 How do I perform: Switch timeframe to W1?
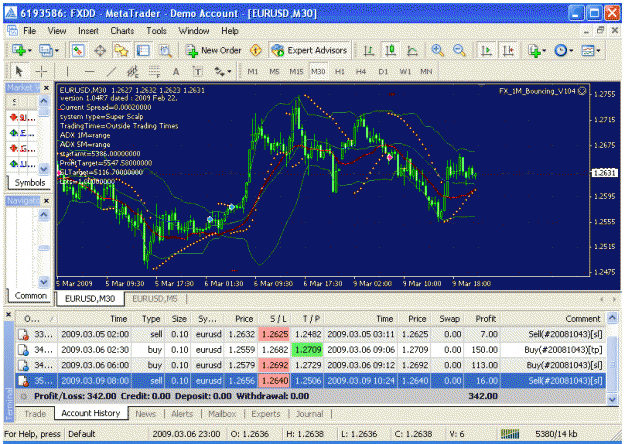pyautogui.click(x=405, y=72)
